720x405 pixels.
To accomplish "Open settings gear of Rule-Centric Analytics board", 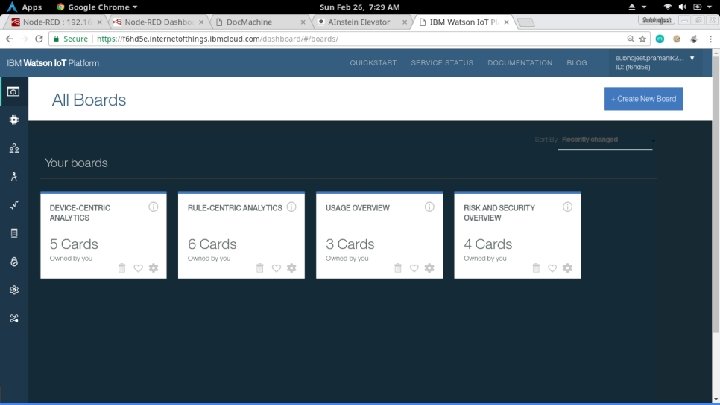I will pos(292,268).
